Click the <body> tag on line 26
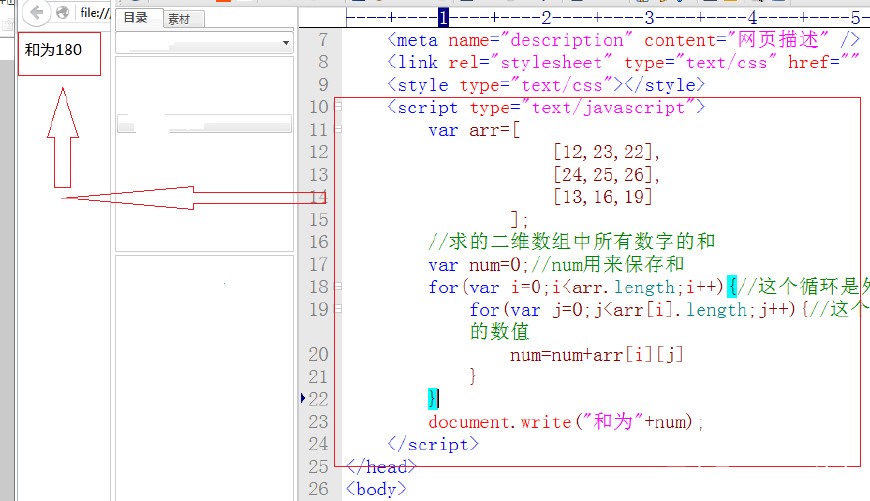 (x=376, y=489)
